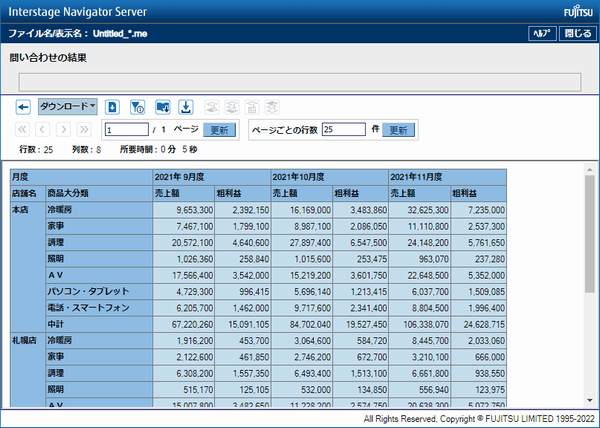
Task: Click the third disabled drill layer icon
Action: click(x=252, y=107)
